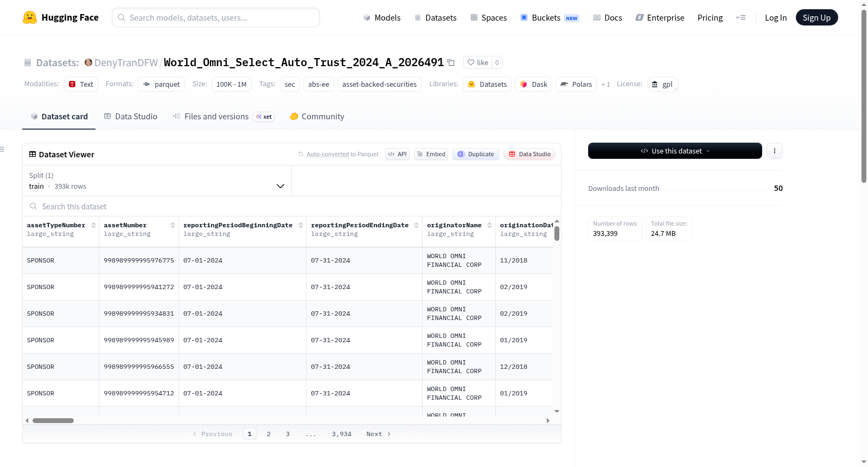Image resolution: width=868 pixels, height=467 pixels.
Task: Jump to page 2 of the table
Action: (269, 434)
